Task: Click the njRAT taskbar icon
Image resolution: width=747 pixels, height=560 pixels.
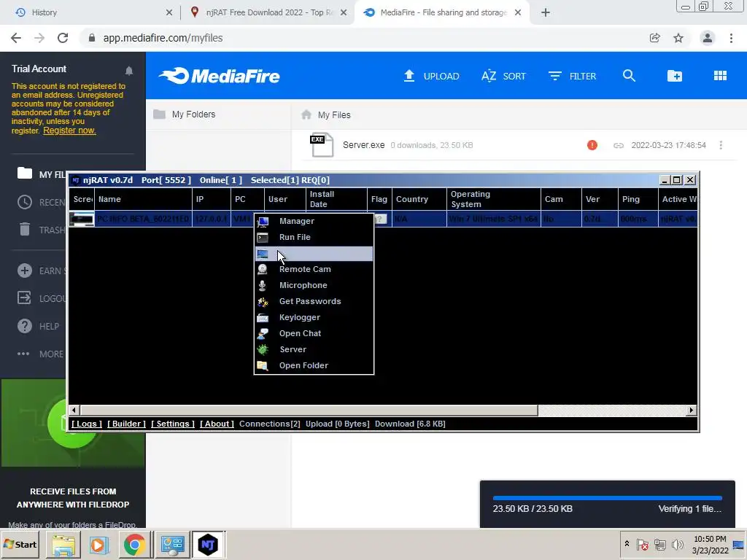Action: (x=208, y=544)
